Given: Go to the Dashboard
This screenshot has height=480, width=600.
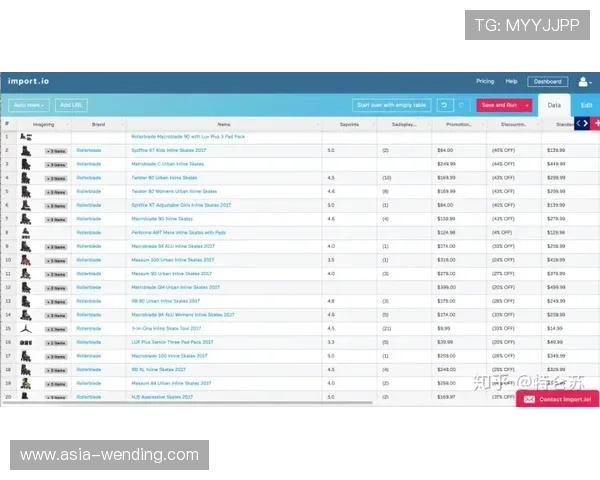Looking at the screenshot, I should [548, 82].
